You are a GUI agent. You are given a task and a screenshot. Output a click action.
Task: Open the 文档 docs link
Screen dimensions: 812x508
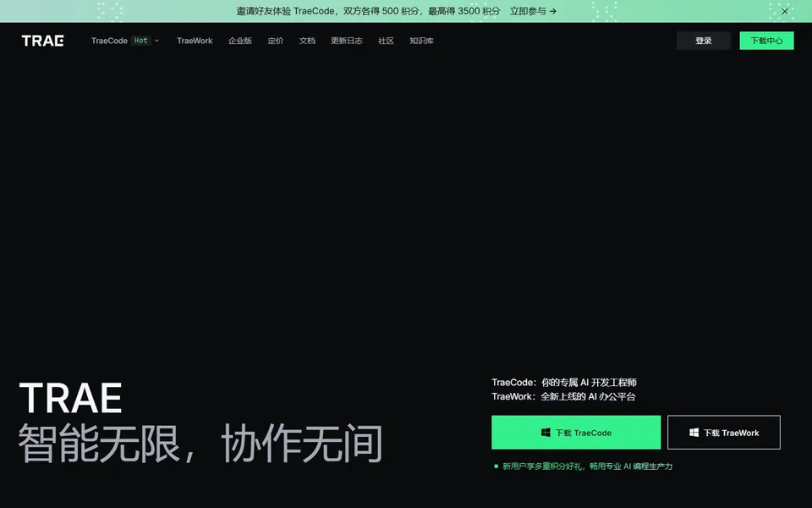[x=307, y=41]
